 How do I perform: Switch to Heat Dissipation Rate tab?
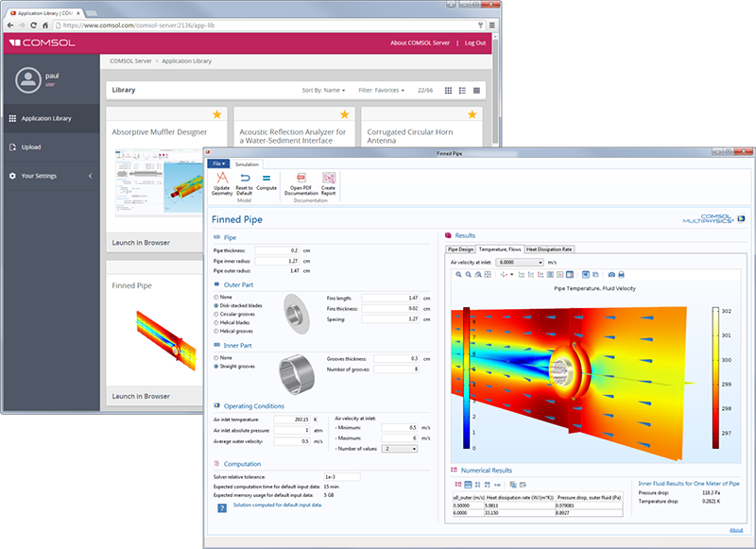549,249
